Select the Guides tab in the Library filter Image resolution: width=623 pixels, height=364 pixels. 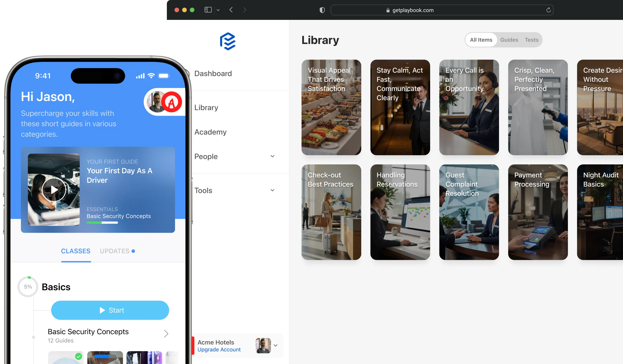(509, 40)
